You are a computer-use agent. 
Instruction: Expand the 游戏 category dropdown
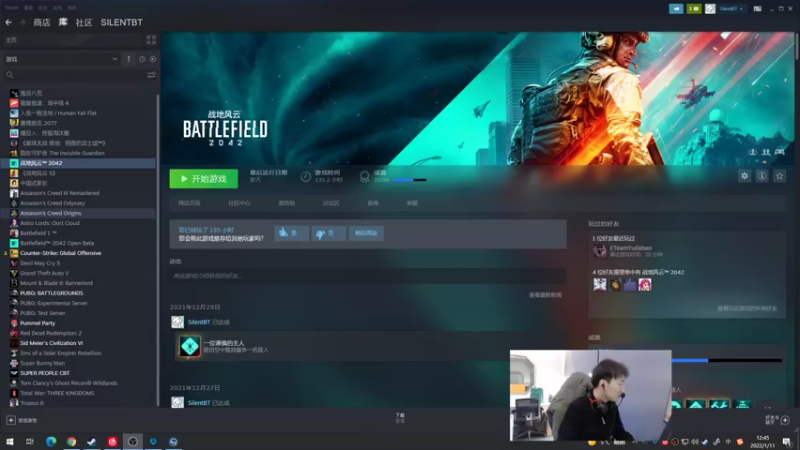(x=114, y=59)
